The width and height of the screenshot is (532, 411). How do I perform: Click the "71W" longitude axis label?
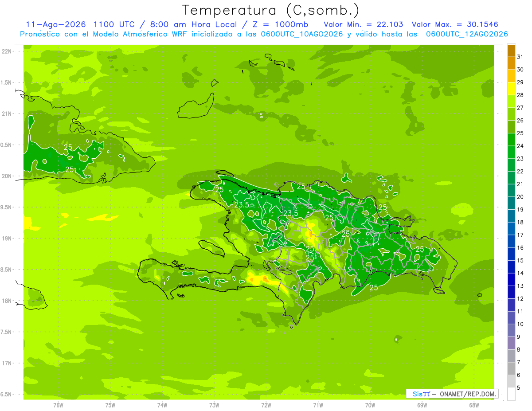click(318, 405)
